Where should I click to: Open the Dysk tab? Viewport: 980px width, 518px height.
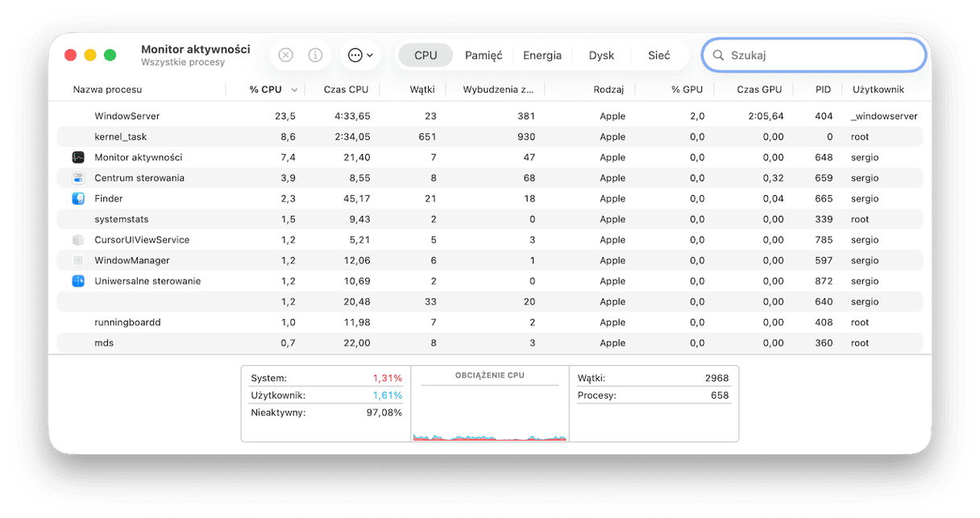pos(601,56)
